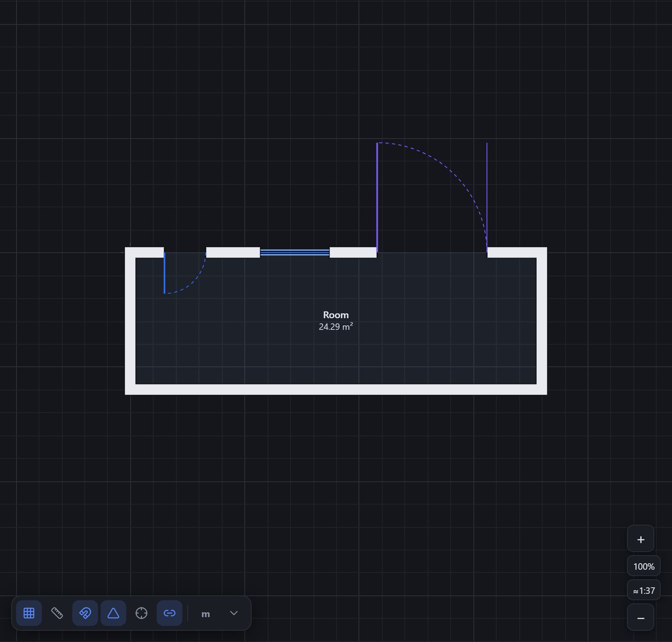The height and width of the screenshot is (642, 672).
Task: Toggle the ruler measurement tool
Action: [x=57, y=613]
